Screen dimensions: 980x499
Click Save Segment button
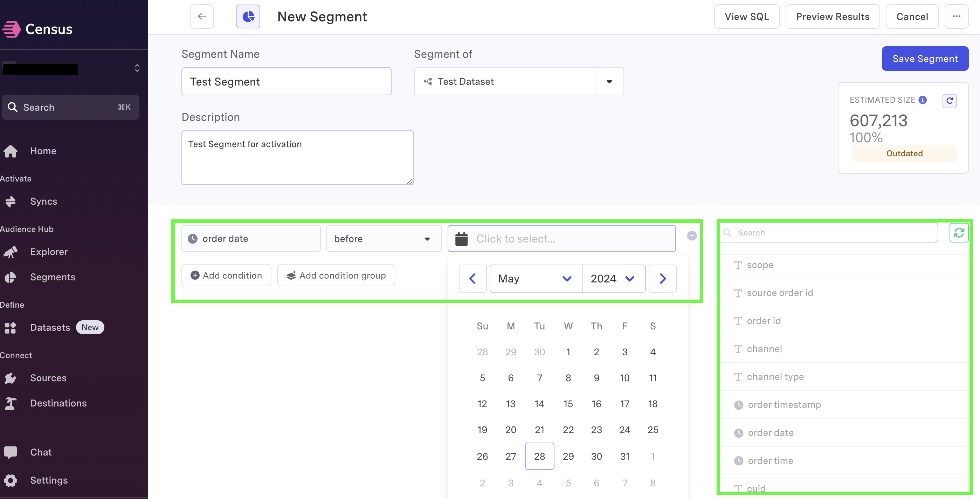point(925,59)
